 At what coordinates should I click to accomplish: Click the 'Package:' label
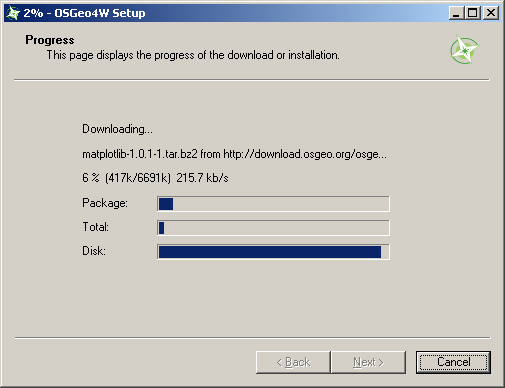click(105, 203)
